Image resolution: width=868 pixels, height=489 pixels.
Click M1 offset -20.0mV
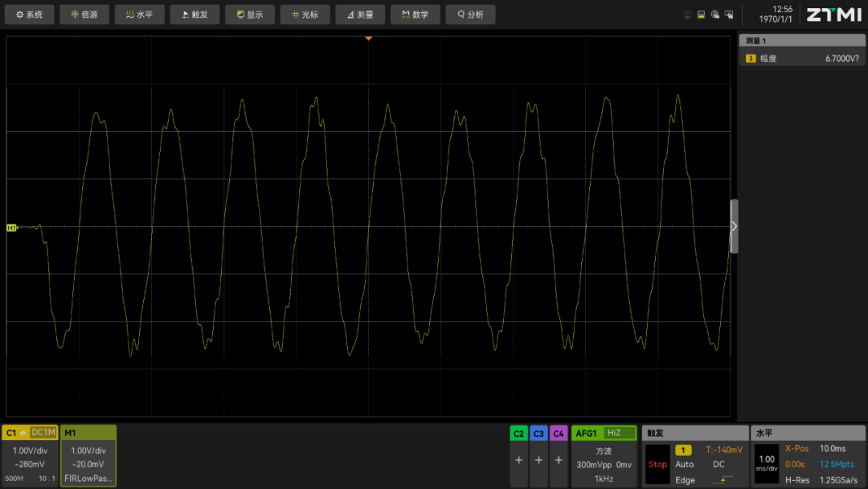[88, 464]
